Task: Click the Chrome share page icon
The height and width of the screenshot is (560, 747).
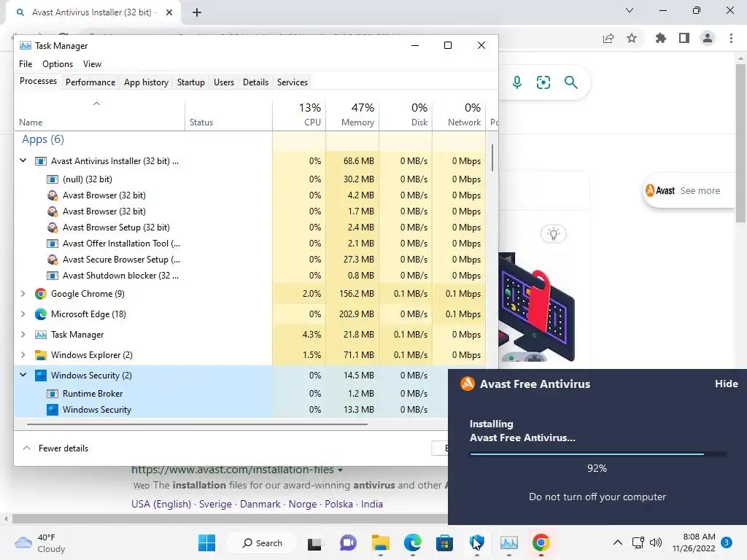Action: (x=608, y=38)
